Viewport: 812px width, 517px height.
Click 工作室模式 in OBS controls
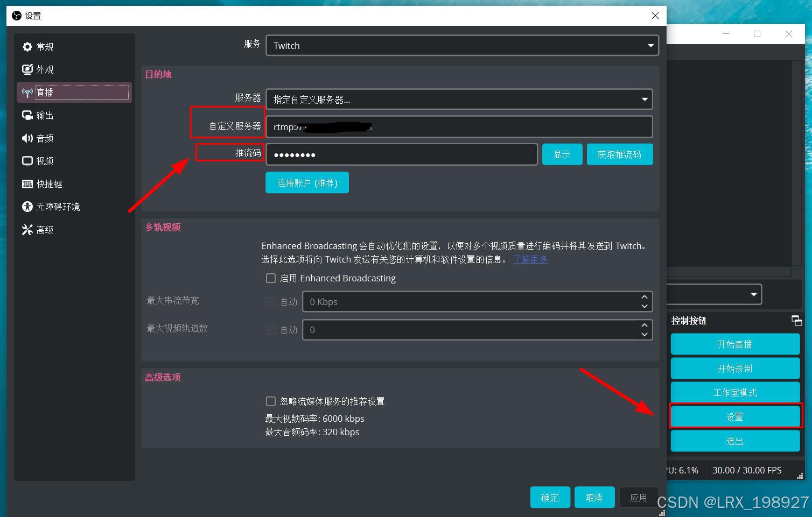point(735,393)
